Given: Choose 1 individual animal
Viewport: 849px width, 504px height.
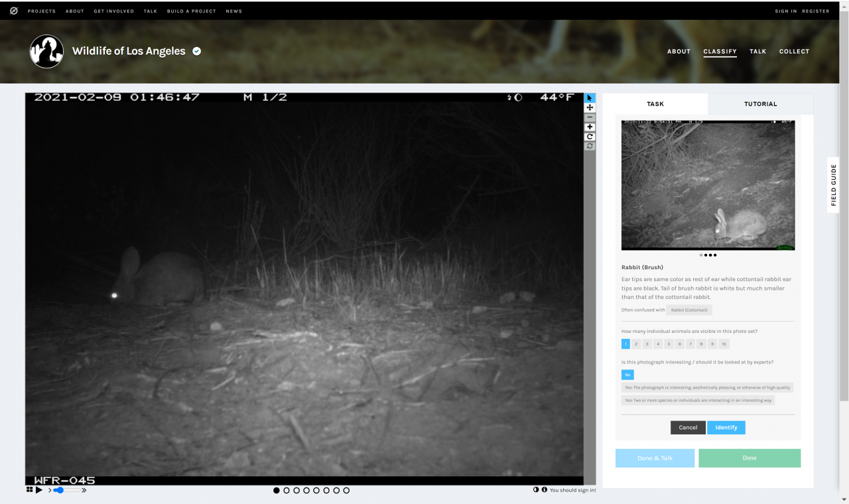Looking at the screenshot, I should 625,344.
